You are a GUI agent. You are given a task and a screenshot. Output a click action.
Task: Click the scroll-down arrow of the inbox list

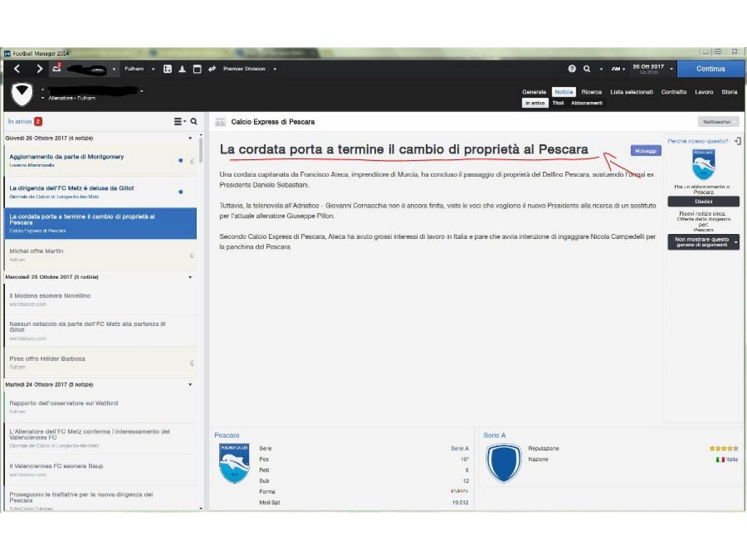click(x=200, y=508)
